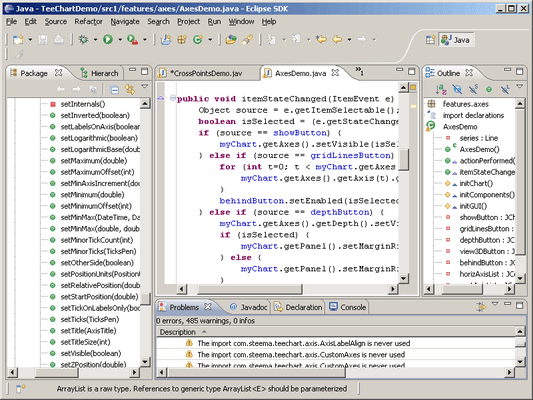Open the New Class dropdown arrow
The height and width of the screenshot is (400, 533).
point(210,40)
